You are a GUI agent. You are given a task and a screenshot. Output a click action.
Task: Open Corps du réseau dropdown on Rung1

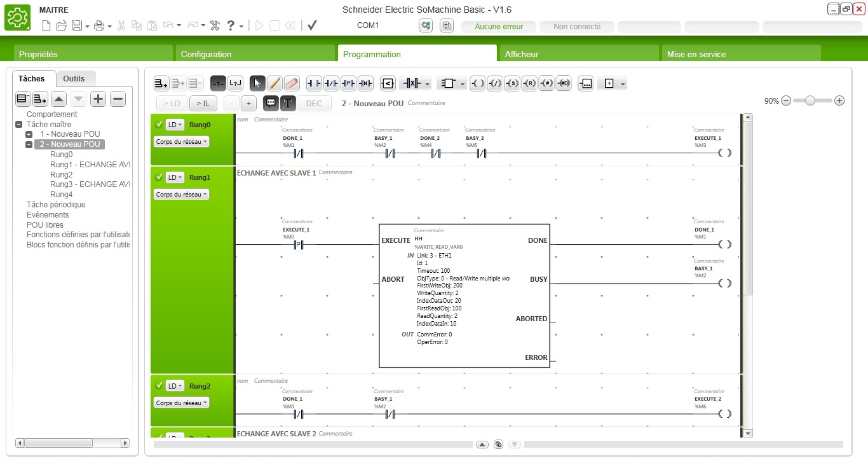181,195
